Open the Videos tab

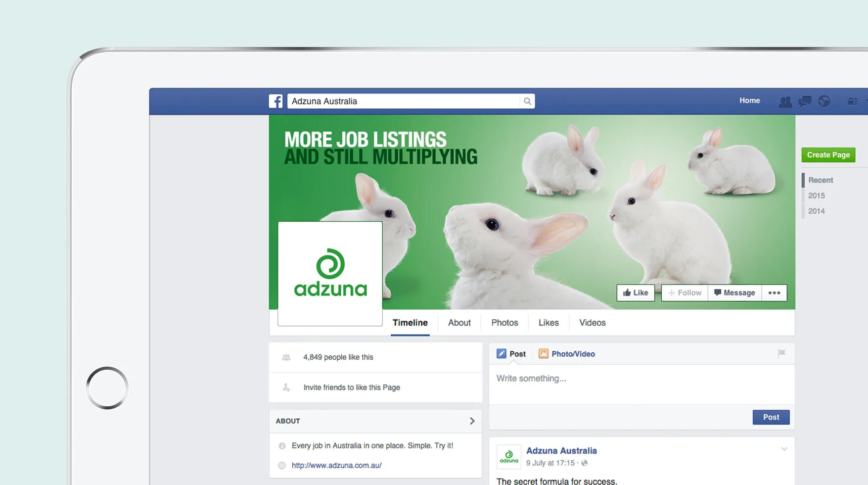[593, 323]
